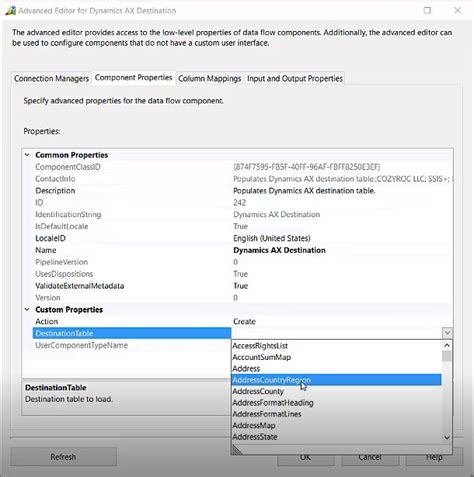This screenshot has width=474, height=477.
Task: Select the IdentificationString property
Action: 68,215
